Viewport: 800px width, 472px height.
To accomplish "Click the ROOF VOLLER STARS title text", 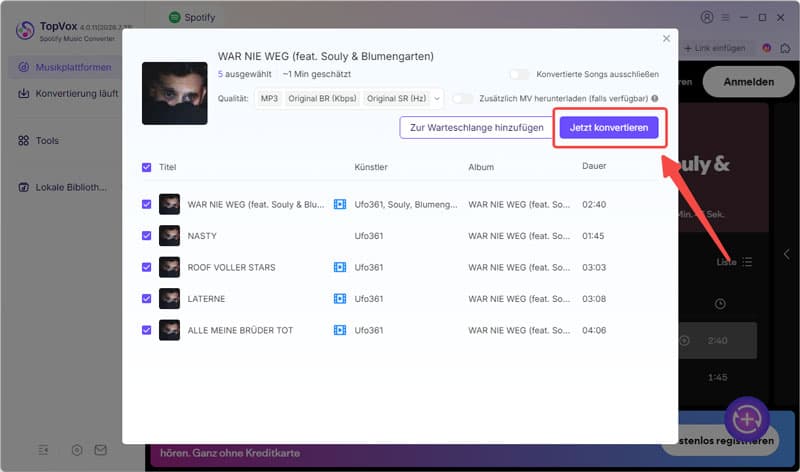I will pyautogui.click(x=231, y=267).
